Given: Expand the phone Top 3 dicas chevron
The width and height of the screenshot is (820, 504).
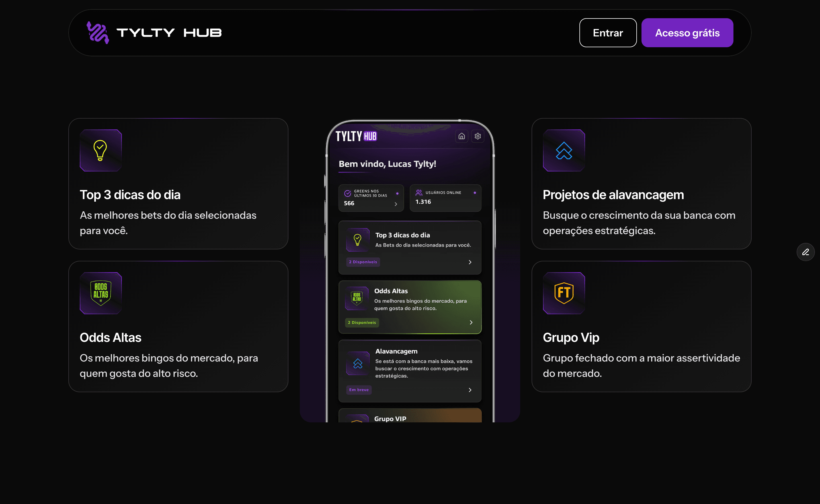Looking at the screenshot, I should pos(470,262).
